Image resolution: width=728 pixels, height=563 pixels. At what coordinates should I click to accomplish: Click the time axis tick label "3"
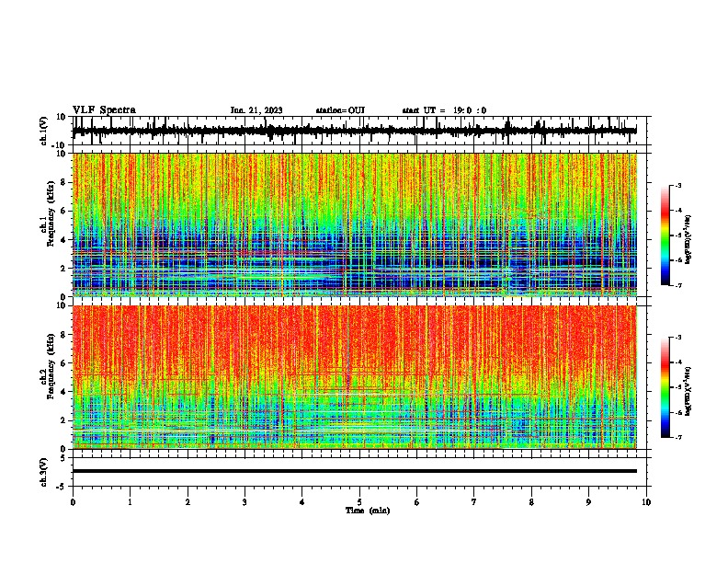[245, 502]
